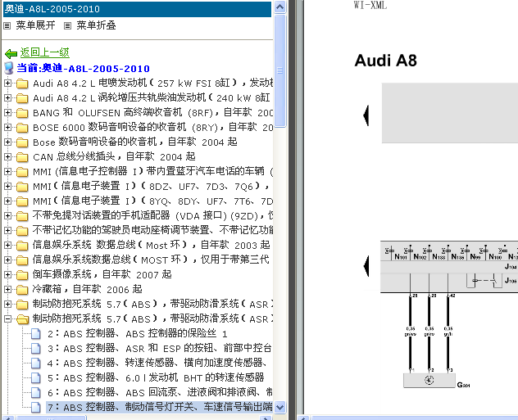Click page icon of 6:ABS 回流泵、进液阀
This screenshot has height=420, width=518.
click(36, 393)
